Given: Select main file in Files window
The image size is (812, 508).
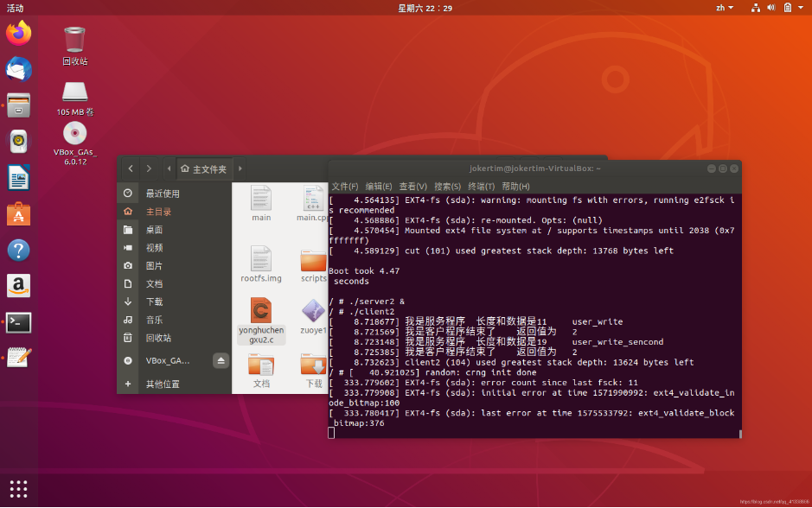Looking at the screenshot, I should click(x=261, y=203).
